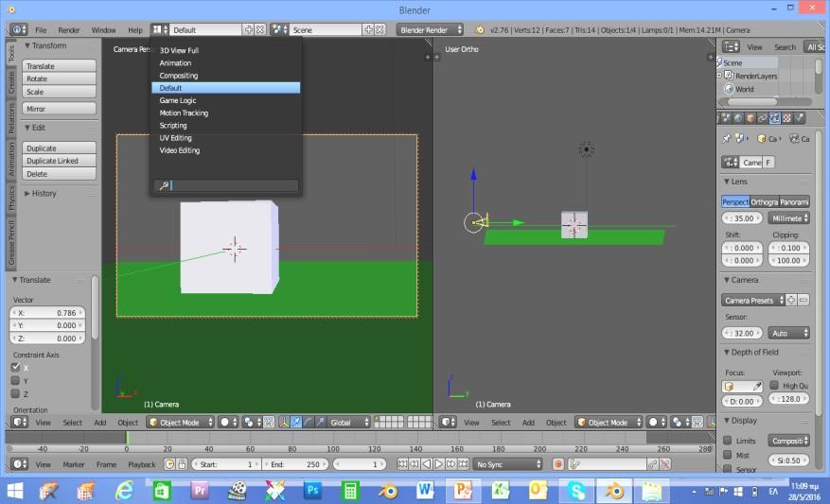Enable Limits display checkbox

pos(728,441)
